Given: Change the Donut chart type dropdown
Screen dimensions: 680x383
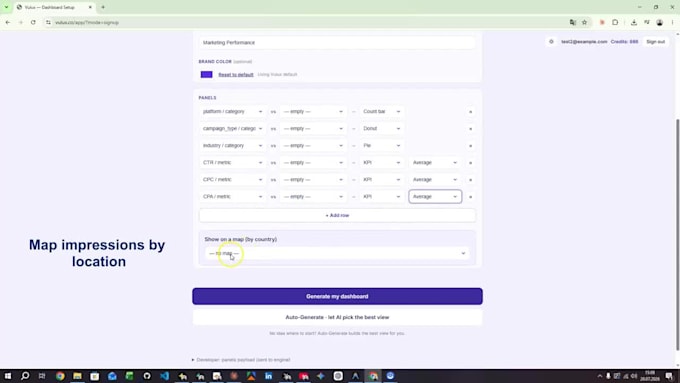Looking at the screenshot, I should click(x=382, y=128).
